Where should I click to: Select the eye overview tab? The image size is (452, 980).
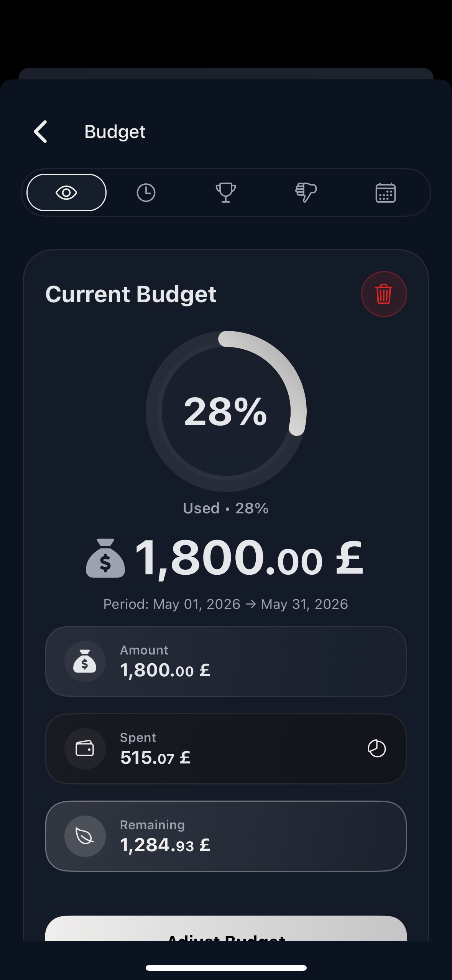(x=66, y=192)
